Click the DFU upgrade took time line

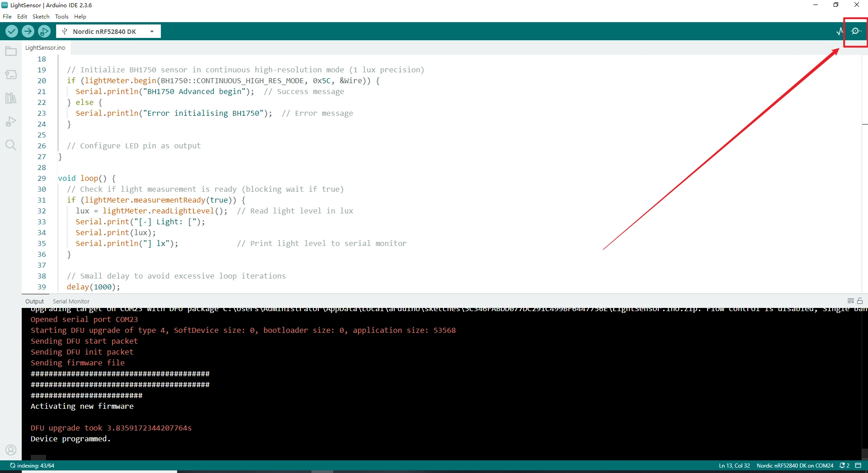[111, 428]
